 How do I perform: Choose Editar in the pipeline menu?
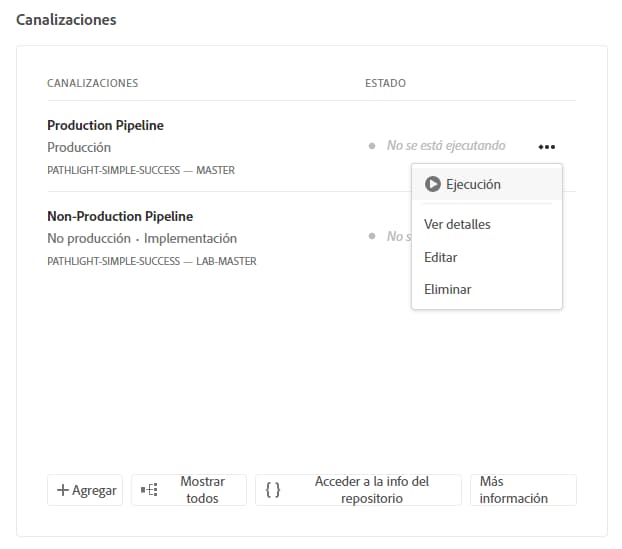tap(441, 257)
